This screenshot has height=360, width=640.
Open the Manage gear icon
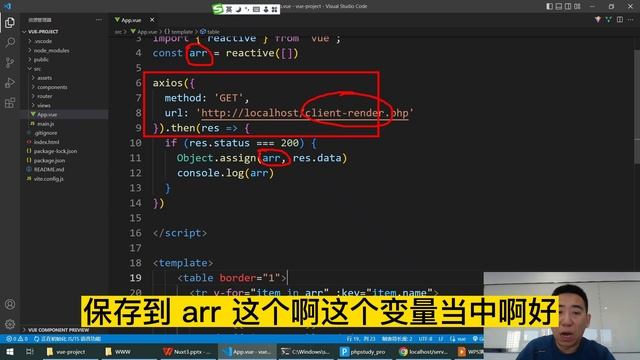tap(10, 324)
